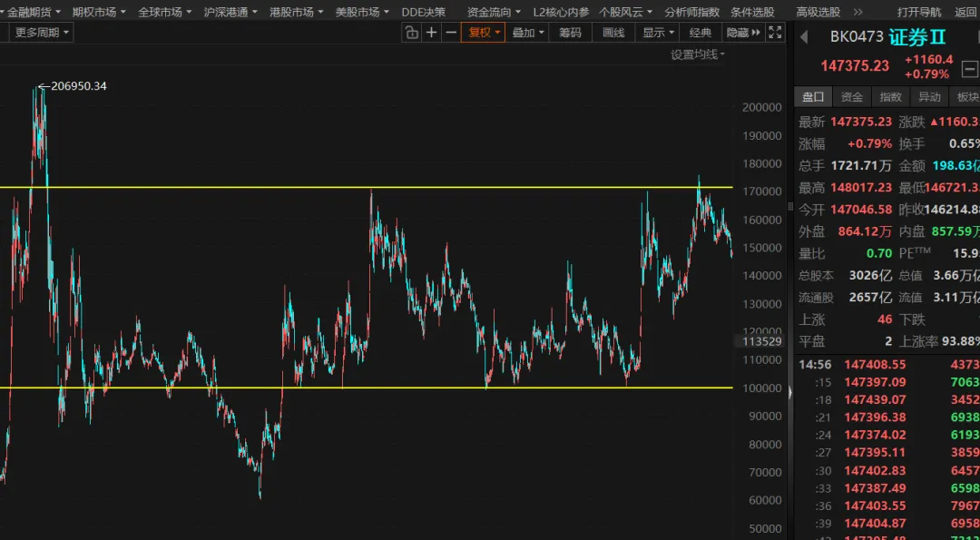Viewport: 980px width, 540px height.
Task: Click the BK0473 code label
Action: click(x=857, y=37)
